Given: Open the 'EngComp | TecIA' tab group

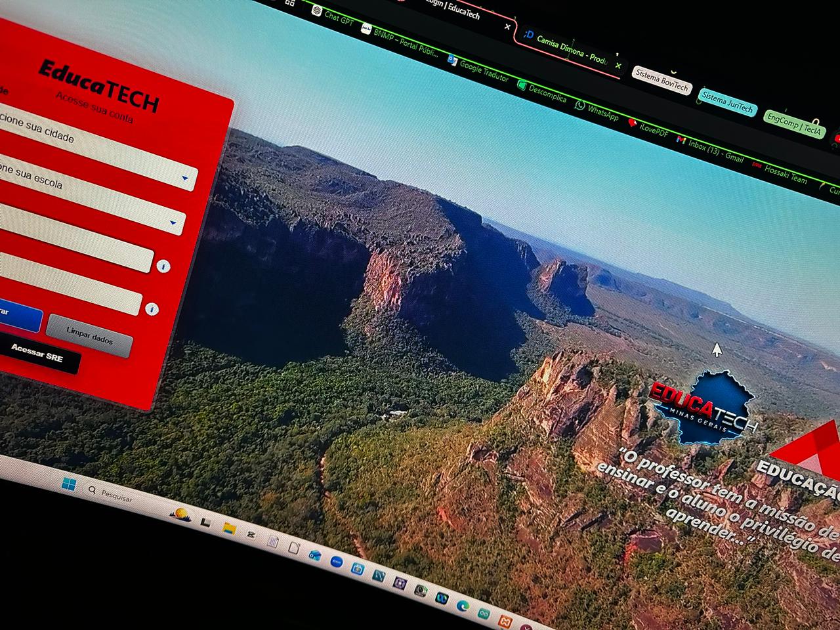Looking at the screenshot, I should point(793,123).
